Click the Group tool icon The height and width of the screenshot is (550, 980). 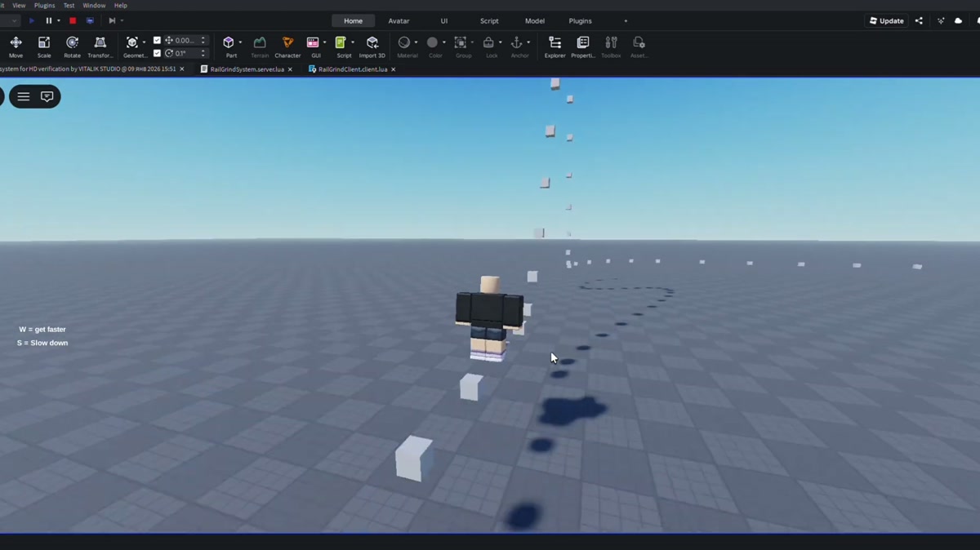point(461,42)
